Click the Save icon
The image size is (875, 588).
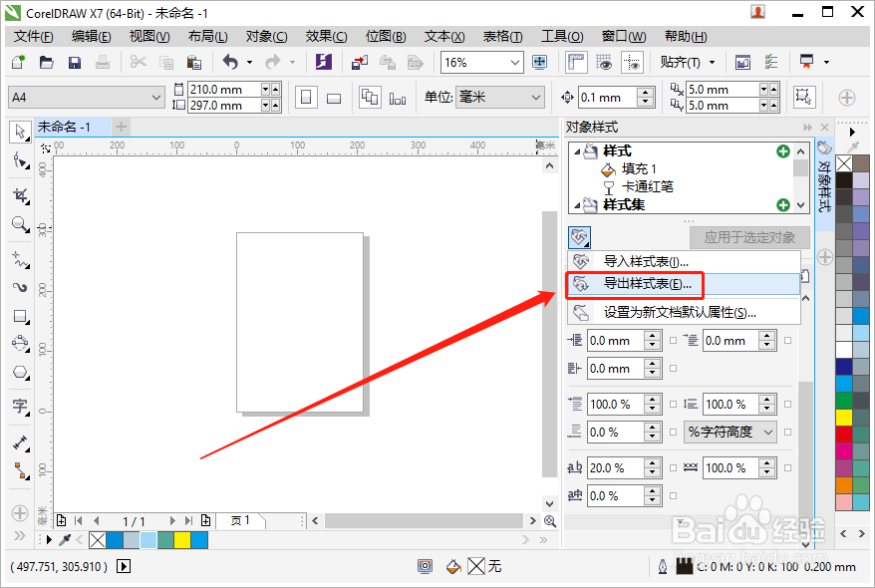[x=74, y=62]
